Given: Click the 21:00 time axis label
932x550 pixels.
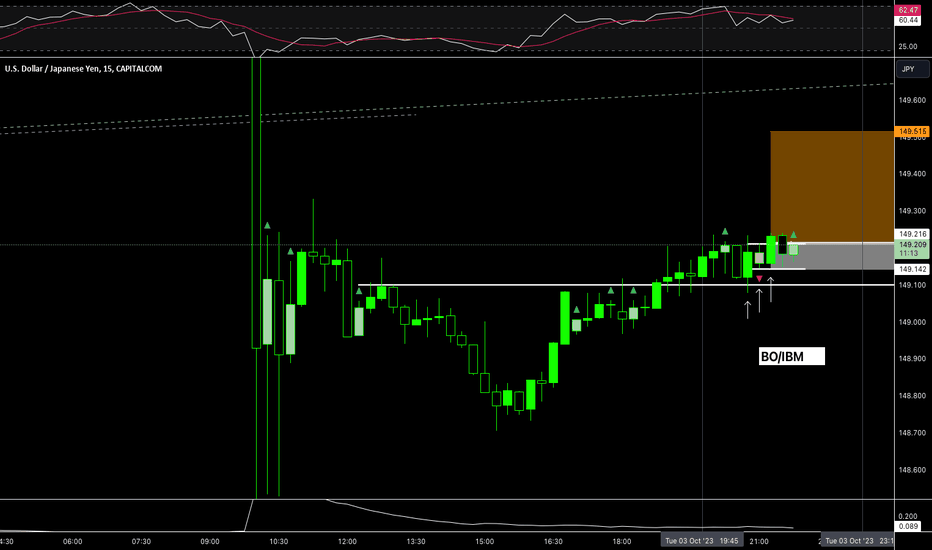Looking at the screenshot, I should click(758, 541).
